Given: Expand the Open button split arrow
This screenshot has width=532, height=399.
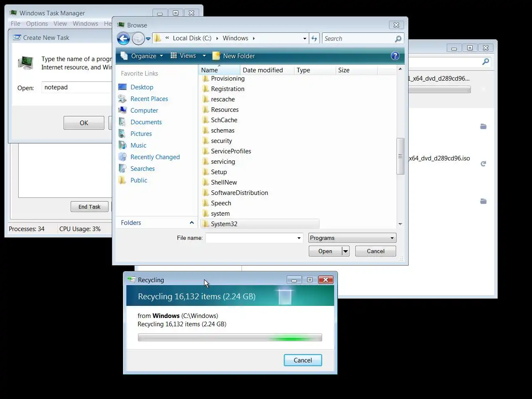Looking at the screenshot, I should coord(345,251).
